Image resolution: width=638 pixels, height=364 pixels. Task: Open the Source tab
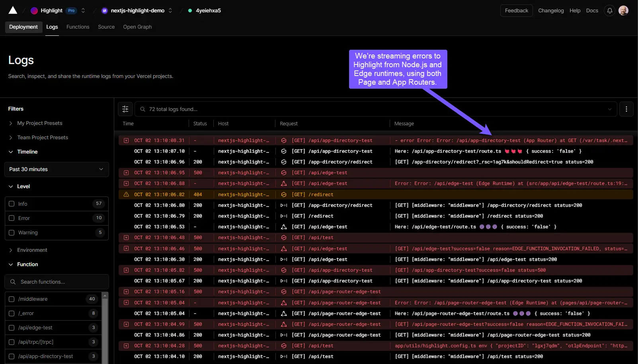(x=106, y=27)
